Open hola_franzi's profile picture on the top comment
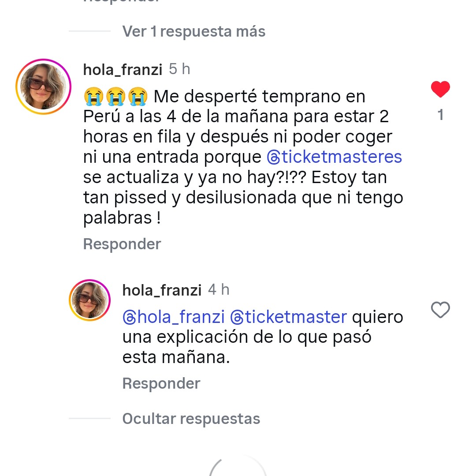 tap(43, 86)
